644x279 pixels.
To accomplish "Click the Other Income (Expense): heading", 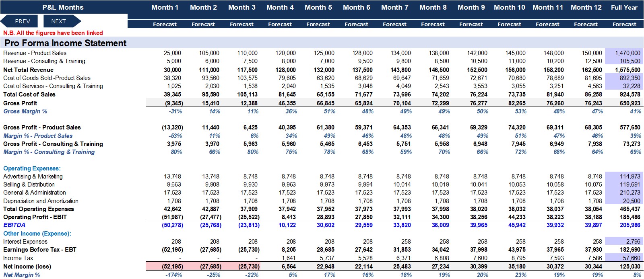I will (37, 234).
